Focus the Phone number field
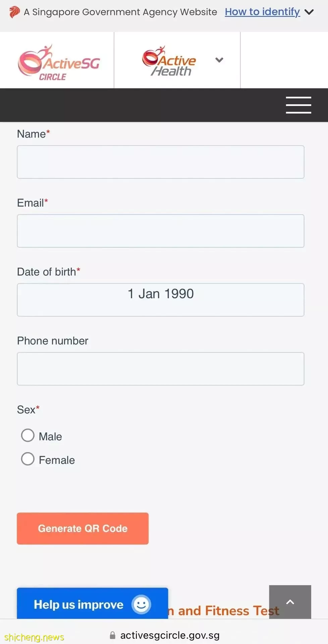Viewport: 328px width, 644px height. coord(161,369)
